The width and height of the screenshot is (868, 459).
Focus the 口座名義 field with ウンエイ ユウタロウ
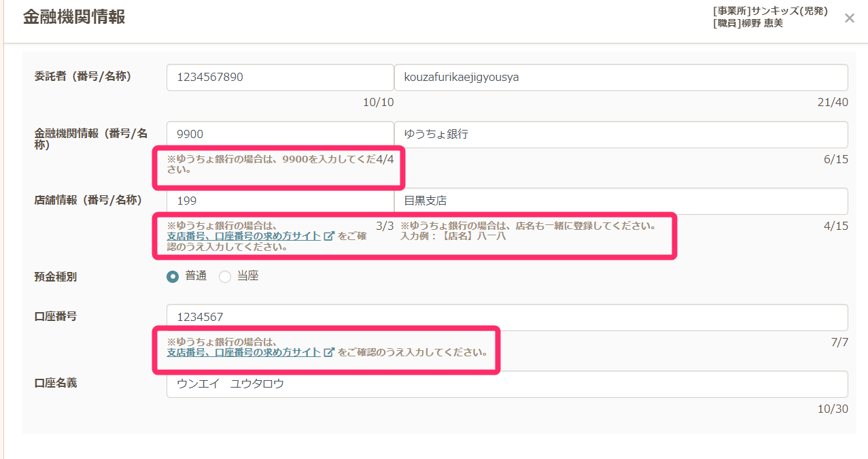[506, 384]
